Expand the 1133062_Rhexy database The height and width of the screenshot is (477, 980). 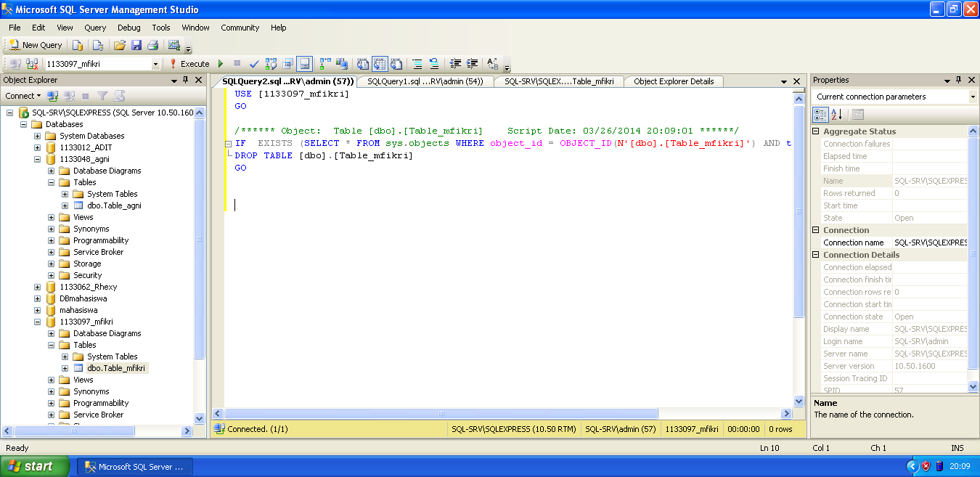point(38,287)
